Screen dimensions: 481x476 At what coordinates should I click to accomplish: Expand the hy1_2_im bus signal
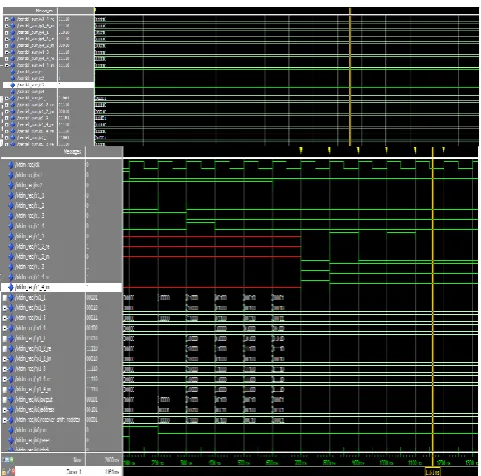5,359
